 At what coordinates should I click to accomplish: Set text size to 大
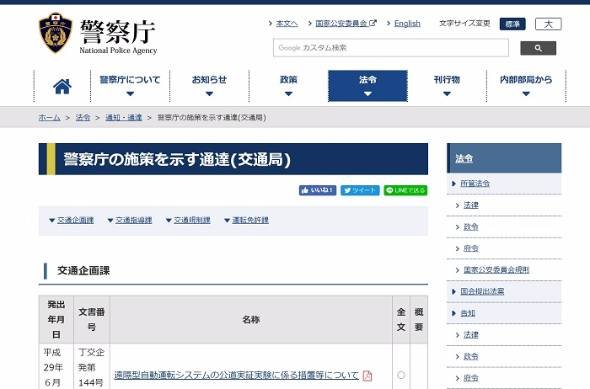(548, 24)
